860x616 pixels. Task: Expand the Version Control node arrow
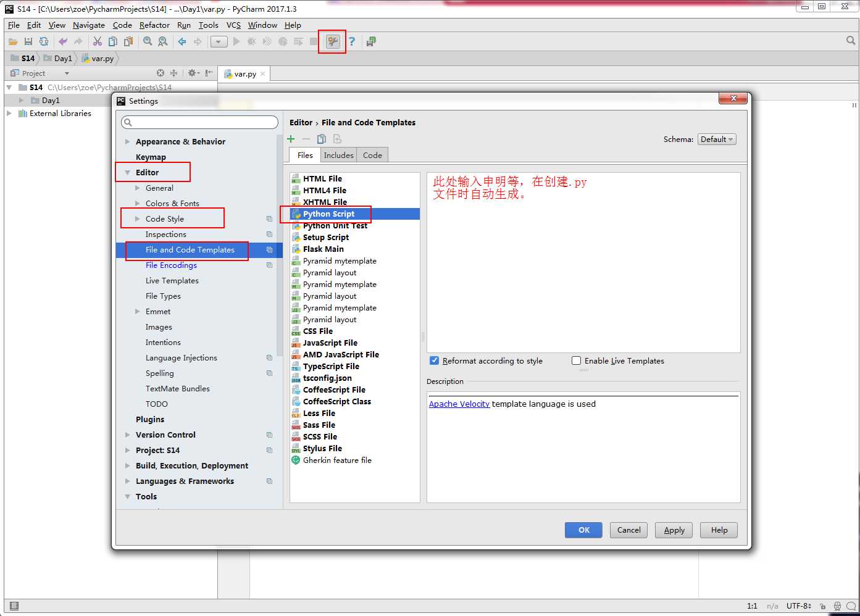(x=128, y=435)
